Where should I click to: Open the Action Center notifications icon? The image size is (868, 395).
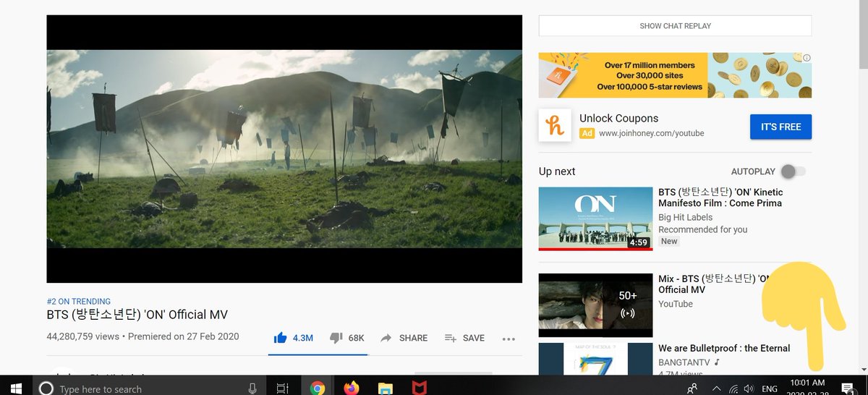846,388
